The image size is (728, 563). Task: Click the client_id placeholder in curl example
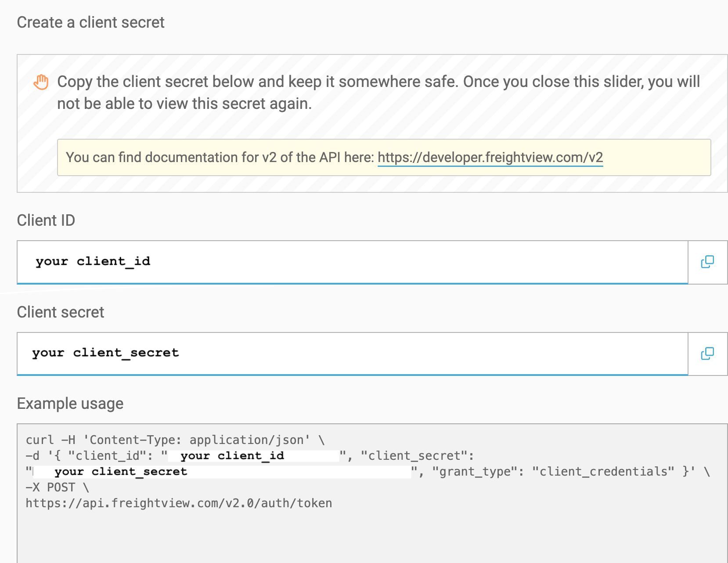tap(232, 456)
